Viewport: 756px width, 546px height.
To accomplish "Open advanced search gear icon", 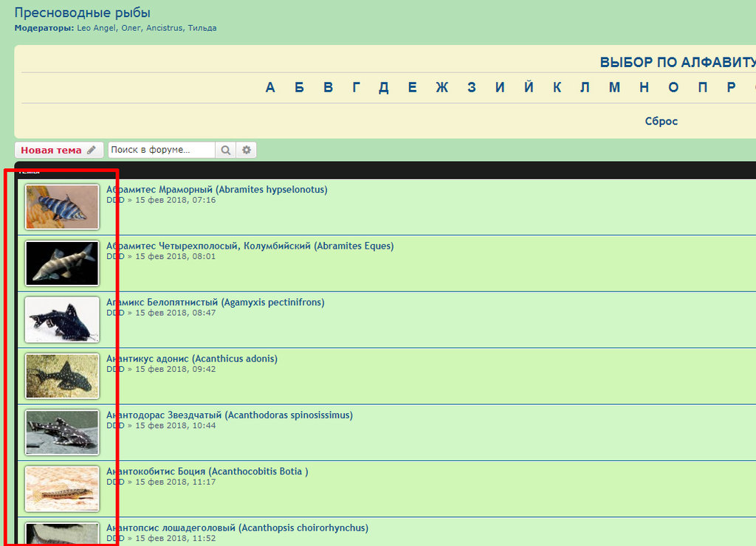I will pyautogui.click(x=247, y=150).
